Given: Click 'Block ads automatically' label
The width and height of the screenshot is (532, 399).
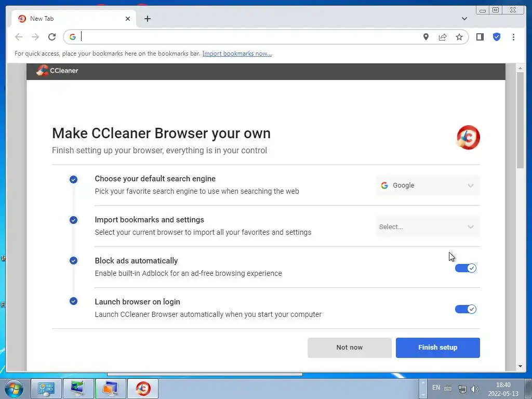Looking at the screenshot, I should 137,261.
